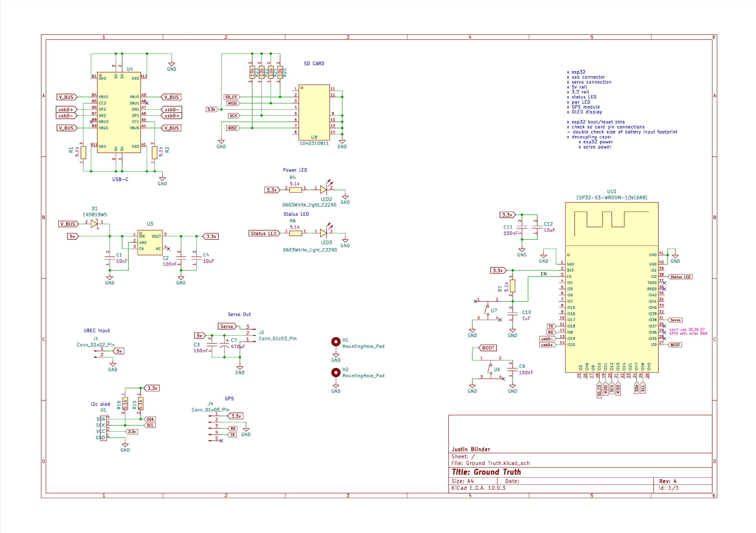Select pull-up resistor R16 on i2c bus
756x533 pixels.
click(125, 404)
